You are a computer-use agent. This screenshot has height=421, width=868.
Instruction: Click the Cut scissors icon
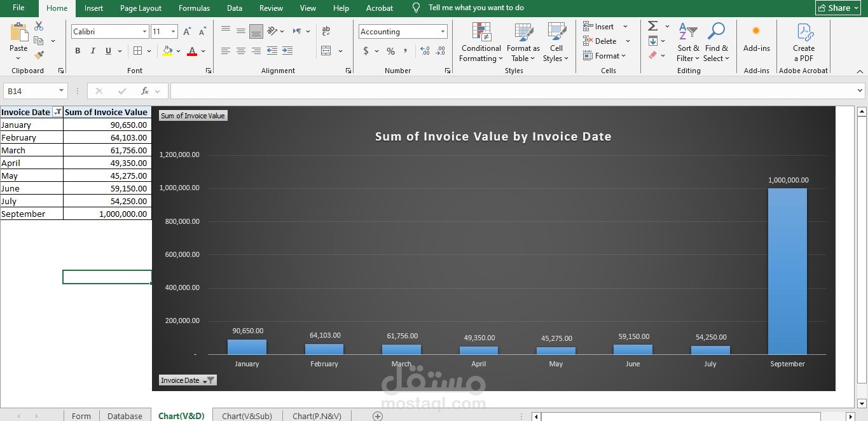pos(39,26)
